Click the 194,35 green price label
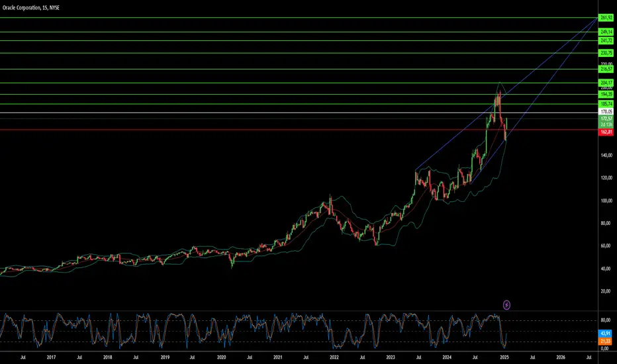The image size is (617, 364). click(x=606, y=94)
